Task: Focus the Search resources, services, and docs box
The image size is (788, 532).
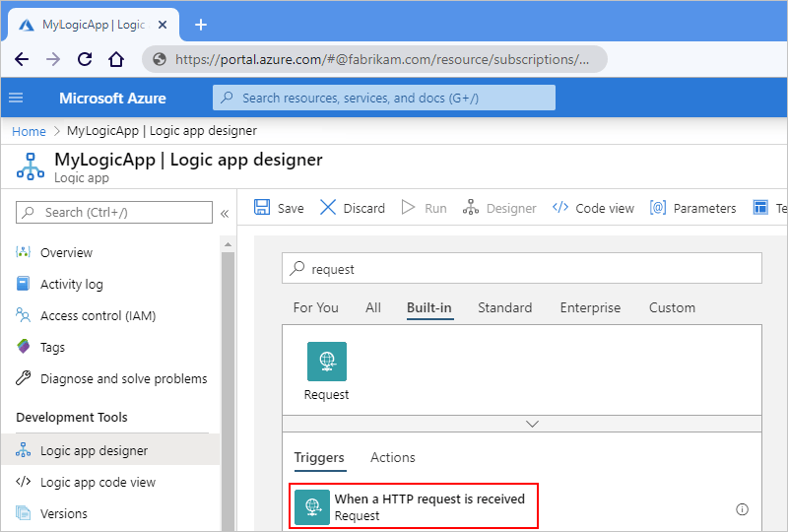Action: point(384,98)
